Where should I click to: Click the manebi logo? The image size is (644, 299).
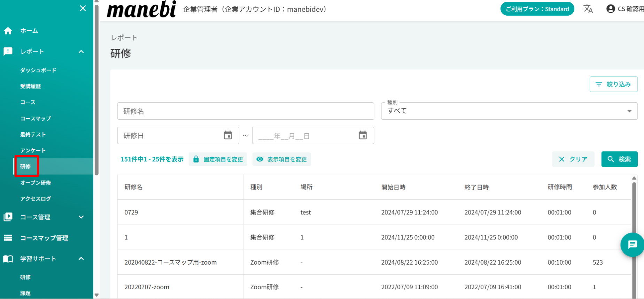(141, 9)
